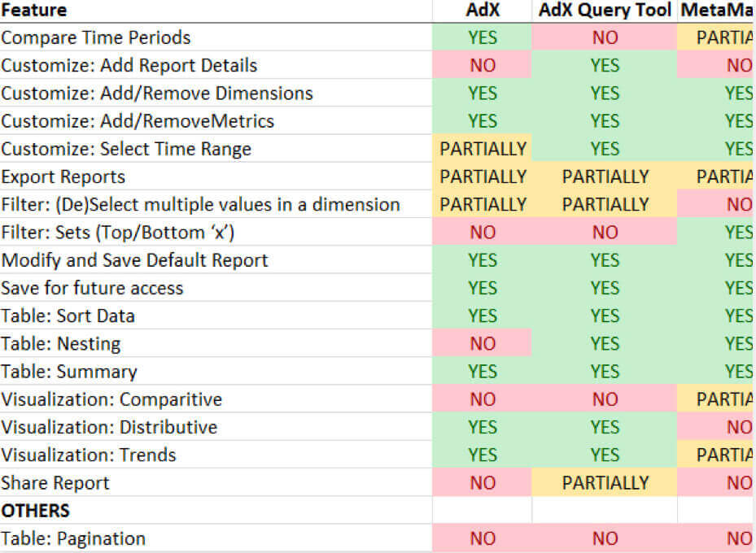The height and width of the screenshot is (553, 756).
Task: Select the AdX column header
Action: click(482, 11)
